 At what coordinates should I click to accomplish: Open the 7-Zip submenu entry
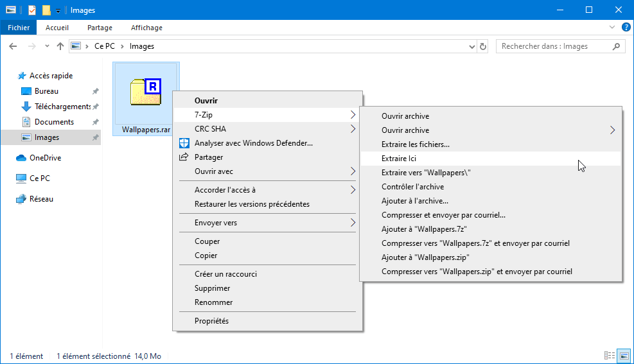coord(267,115)
